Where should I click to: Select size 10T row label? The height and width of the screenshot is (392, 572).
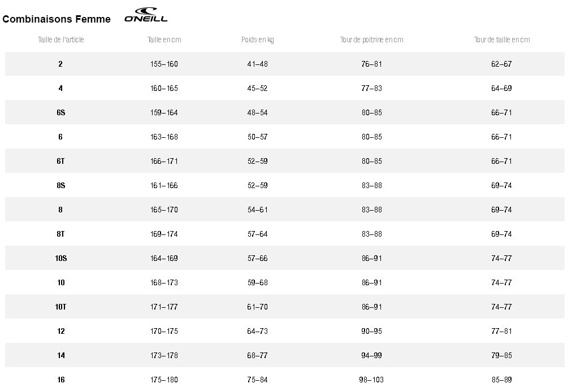coord(61,307)
